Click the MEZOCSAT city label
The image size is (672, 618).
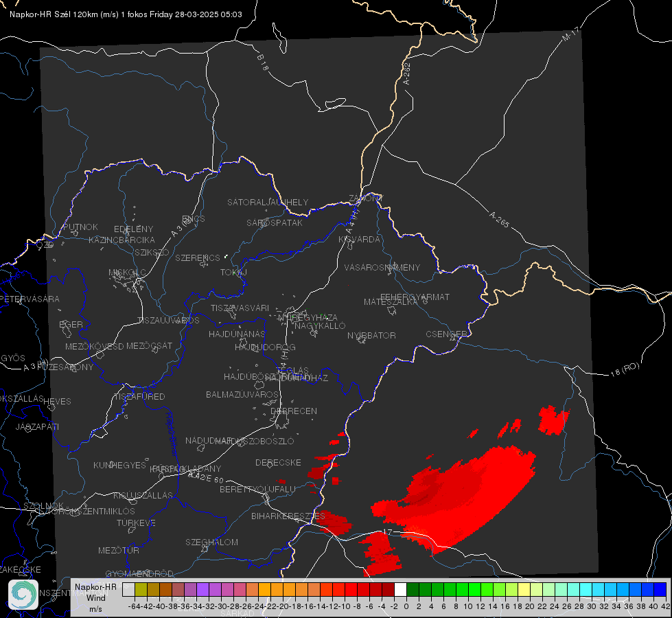[149, 345]
